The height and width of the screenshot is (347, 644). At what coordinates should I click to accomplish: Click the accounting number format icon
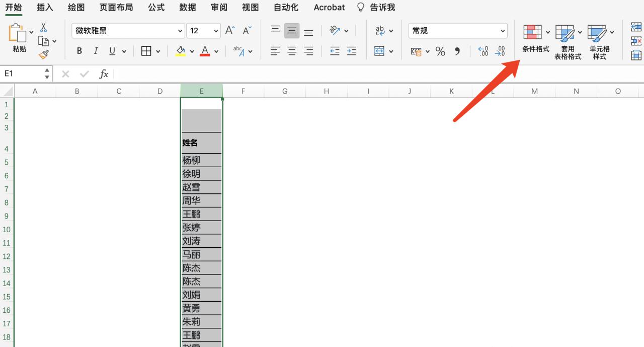pos(416,51)
